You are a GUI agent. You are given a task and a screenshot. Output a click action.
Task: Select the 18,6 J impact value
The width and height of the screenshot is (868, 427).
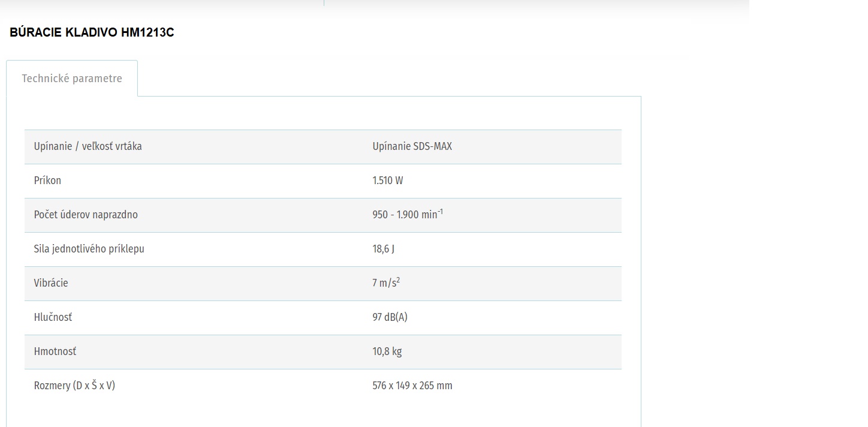click(383, 249)
